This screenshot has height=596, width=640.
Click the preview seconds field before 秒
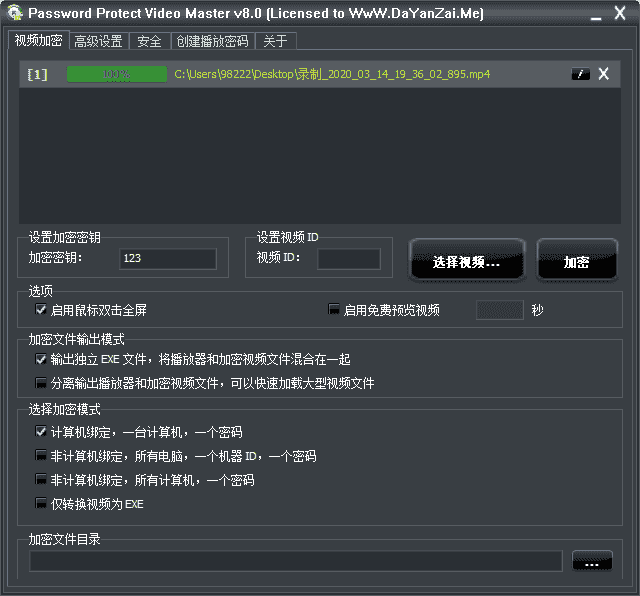point(500,310)
